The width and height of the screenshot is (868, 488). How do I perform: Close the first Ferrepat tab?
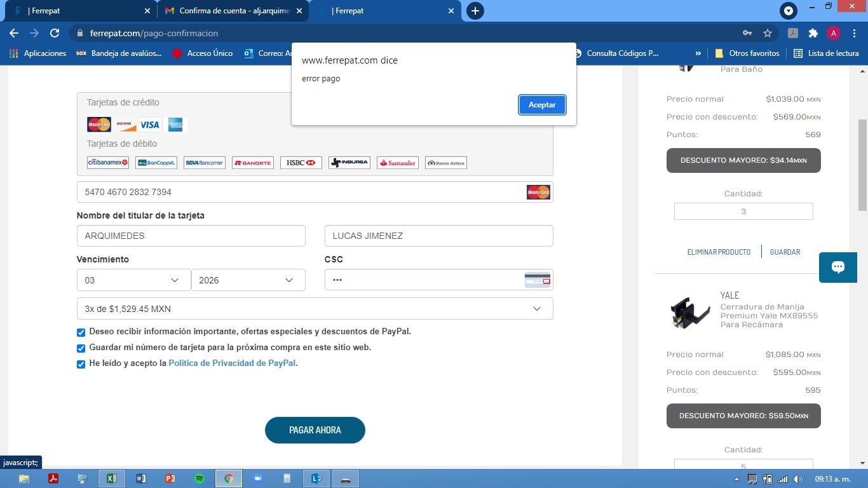(147, 11)
